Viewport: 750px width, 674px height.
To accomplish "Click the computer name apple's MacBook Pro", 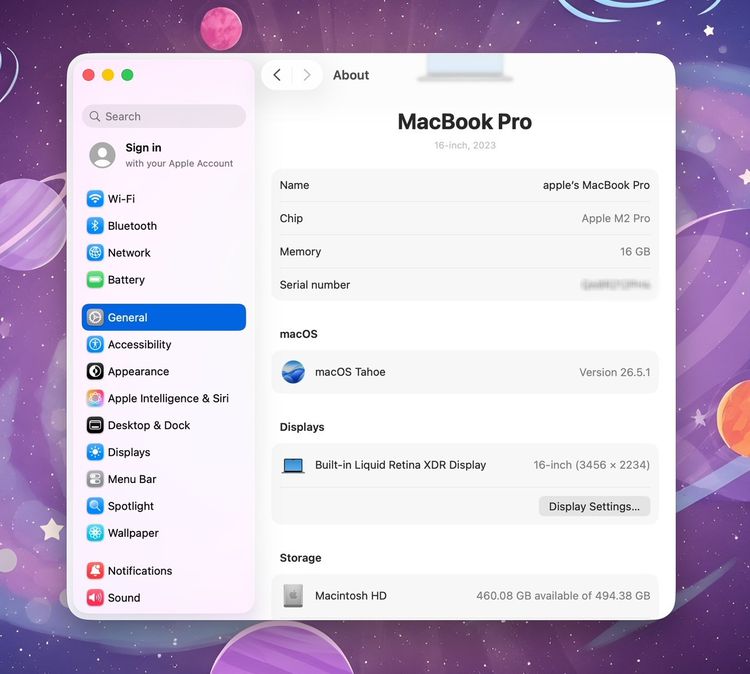I will 596,185.
